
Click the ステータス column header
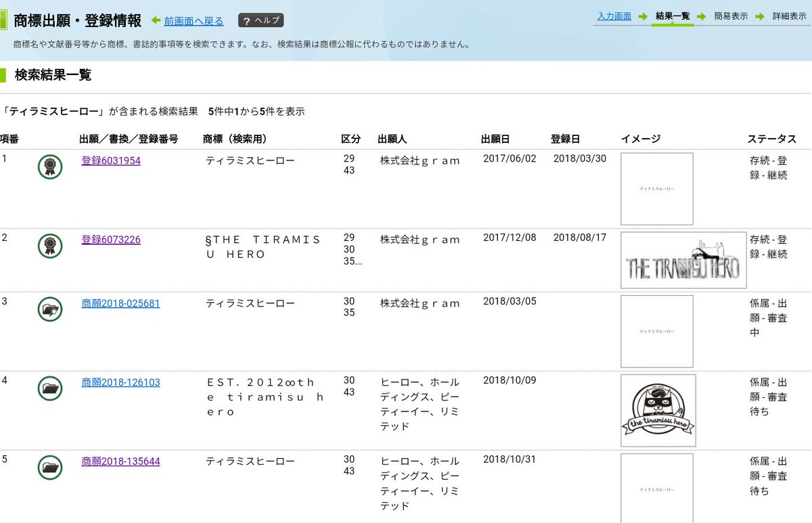point(772,139)
